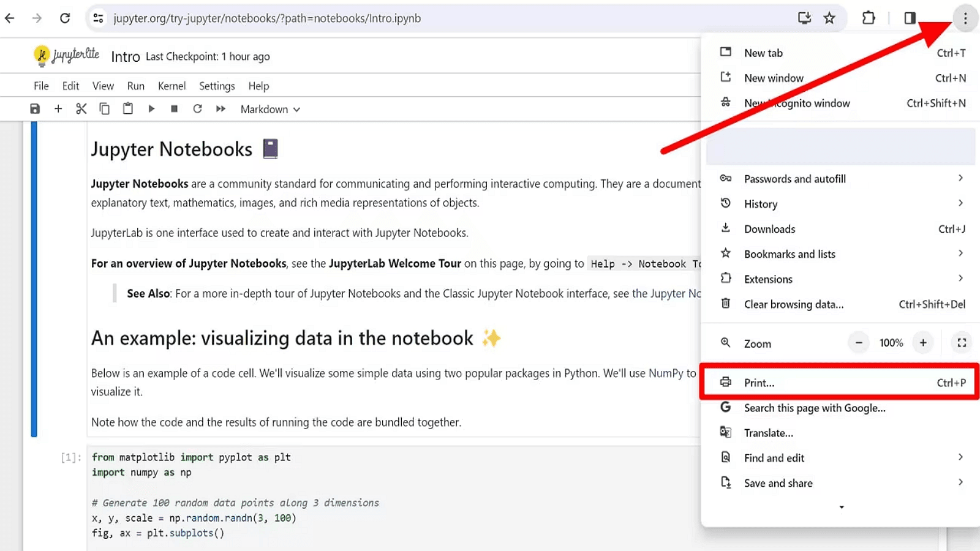Open Downloads from Chrome menu
The width and height of the screenshot is (980, 551).
point(840,229)
